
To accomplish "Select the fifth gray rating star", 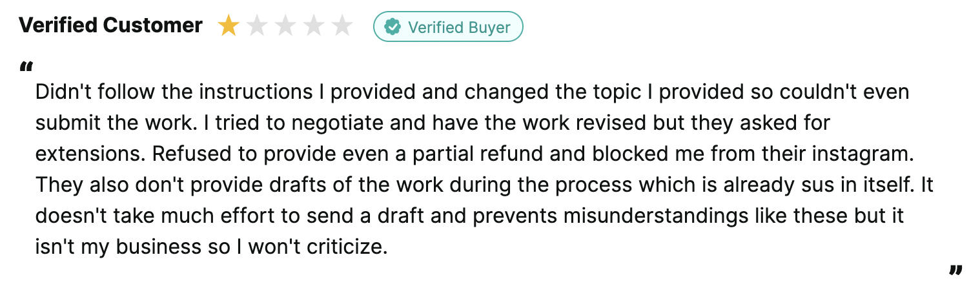I will click(x=342, y=26).
